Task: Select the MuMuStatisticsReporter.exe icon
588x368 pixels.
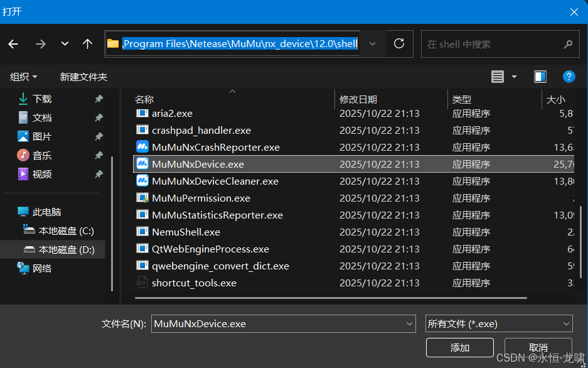Action: [x=142, y=215]
